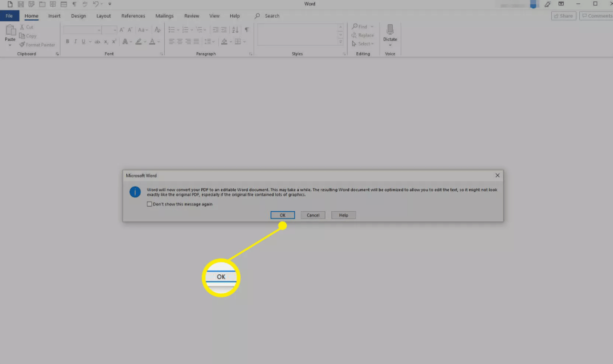Viewport: 613px width, 364px height.
Task: Click the Numbering list icon
Action: (x=185, y=30)
